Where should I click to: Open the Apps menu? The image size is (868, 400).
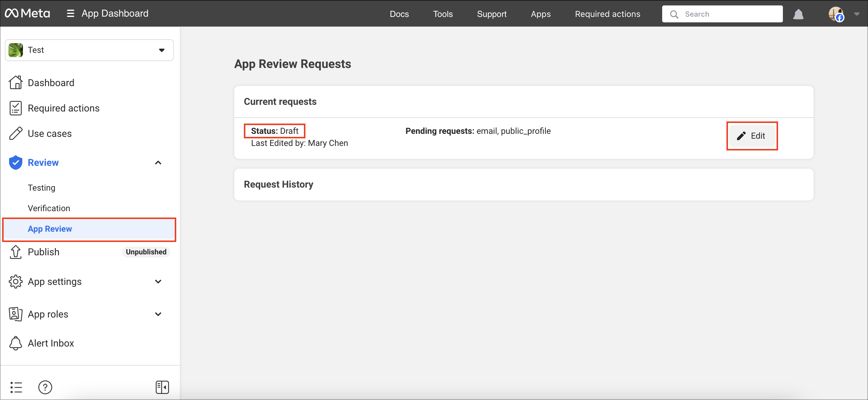tap(541, 14)
